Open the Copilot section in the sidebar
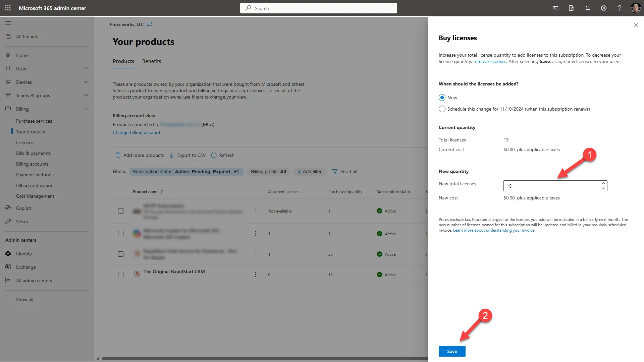 [x=23, y=208]
